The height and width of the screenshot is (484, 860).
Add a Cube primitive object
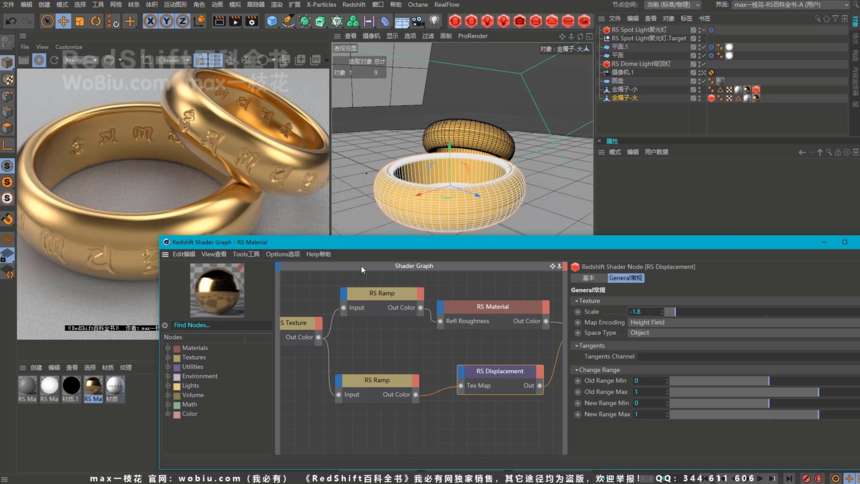[271, 21]
